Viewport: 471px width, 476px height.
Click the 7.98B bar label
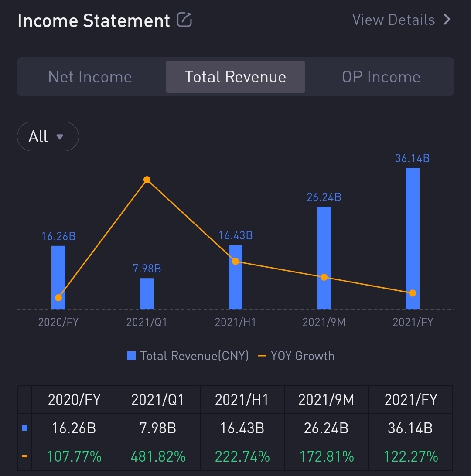pos(147,269)
